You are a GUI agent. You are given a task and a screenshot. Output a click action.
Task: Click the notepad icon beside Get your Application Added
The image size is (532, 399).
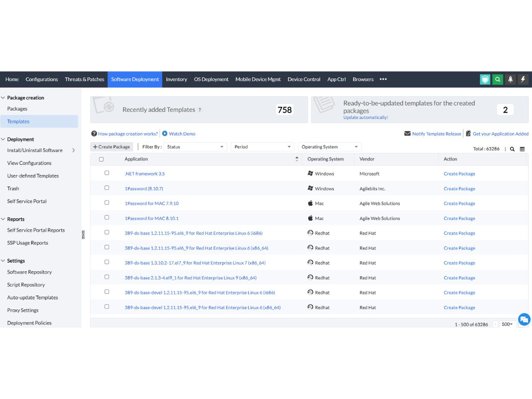(x=468, y=133)
